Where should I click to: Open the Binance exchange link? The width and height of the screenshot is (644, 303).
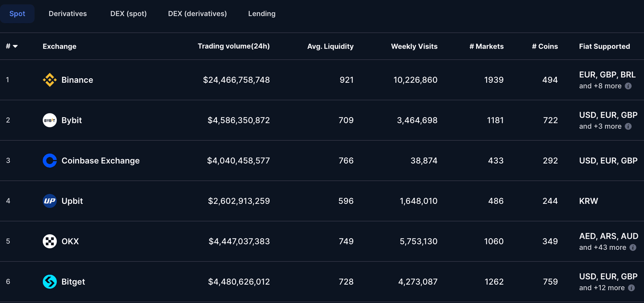77,80
